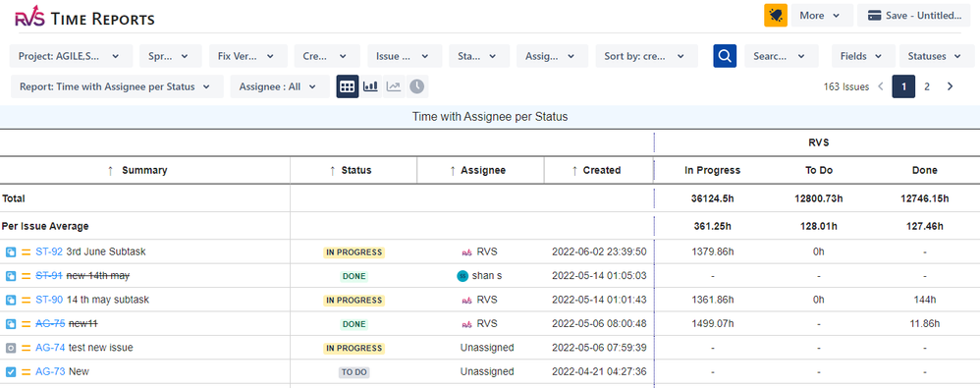Click subtask type icon for ST-90
The height and width of the screenshot is (388, 980).
pyautogui.click(x=11, y=301)
